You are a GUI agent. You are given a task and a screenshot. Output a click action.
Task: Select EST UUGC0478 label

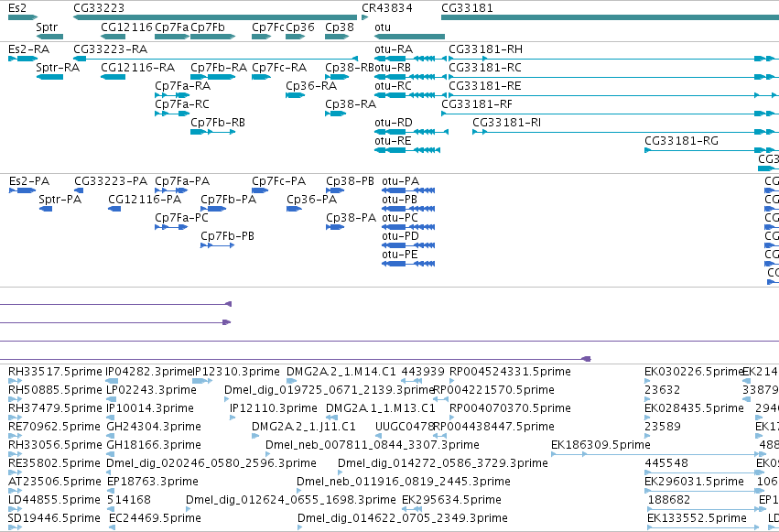[405, 426]
